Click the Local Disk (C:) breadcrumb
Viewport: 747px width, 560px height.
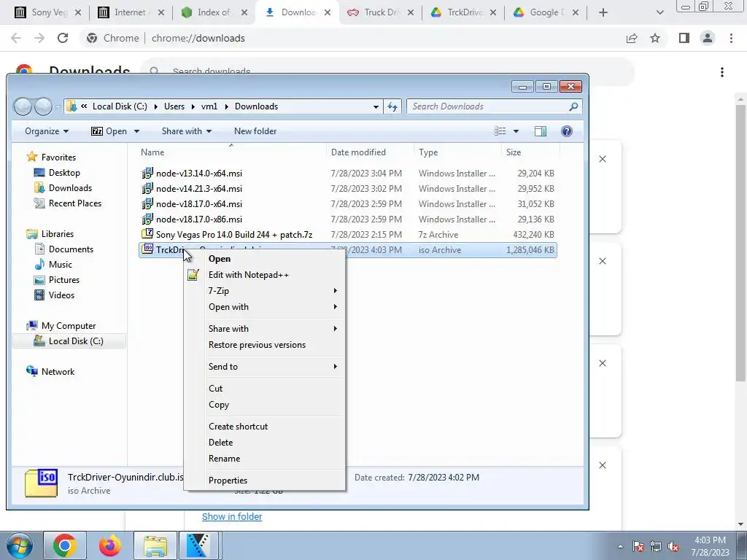click(120, 106)
